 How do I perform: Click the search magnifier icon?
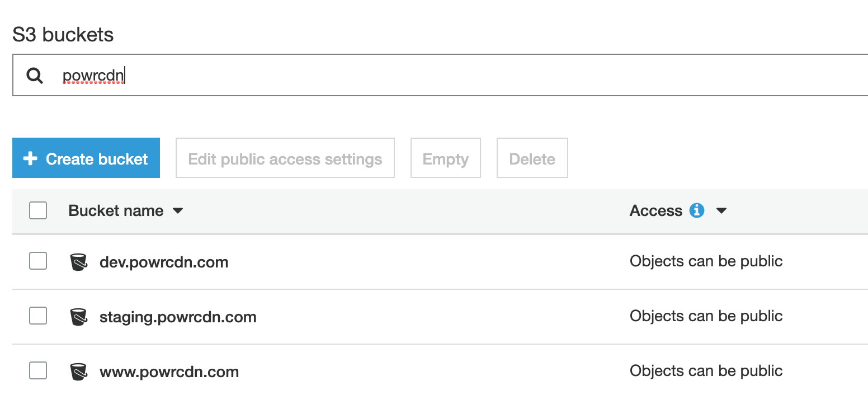(35, 76)
